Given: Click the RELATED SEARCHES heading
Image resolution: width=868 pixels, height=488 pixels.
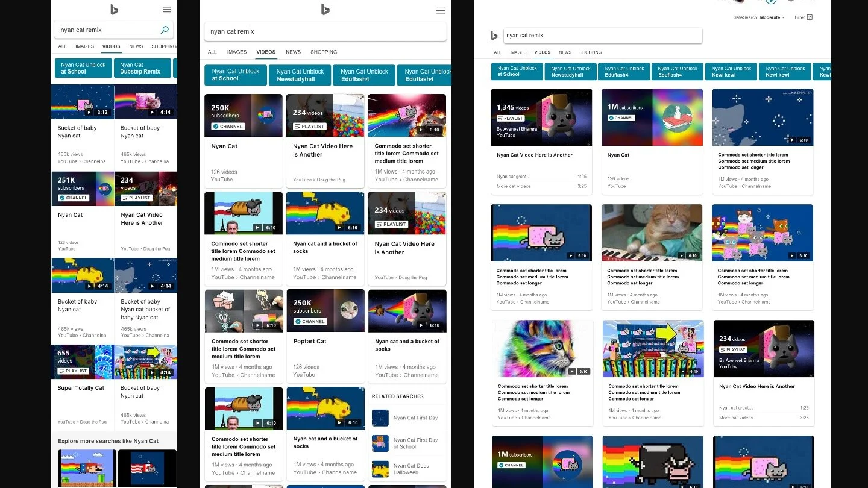Looking at the screenshot, I should pyautogui.click(x=397, y=396).
